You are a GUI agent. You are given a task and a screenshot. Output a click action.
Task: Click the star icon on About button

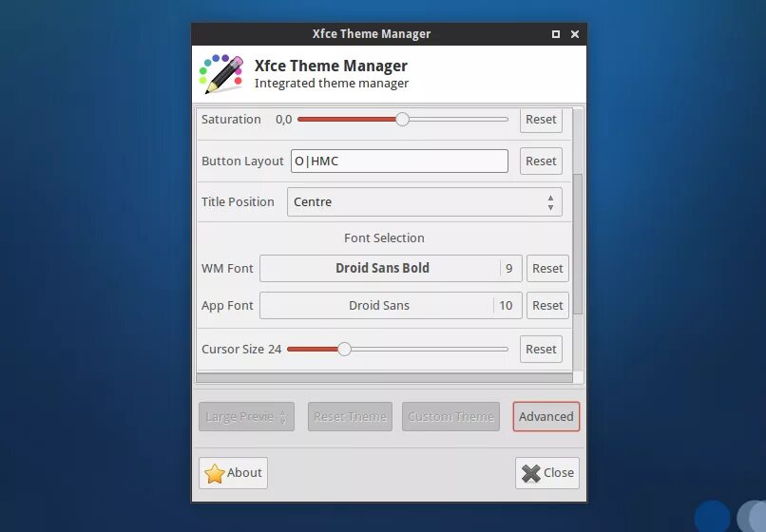pos(215,473)
